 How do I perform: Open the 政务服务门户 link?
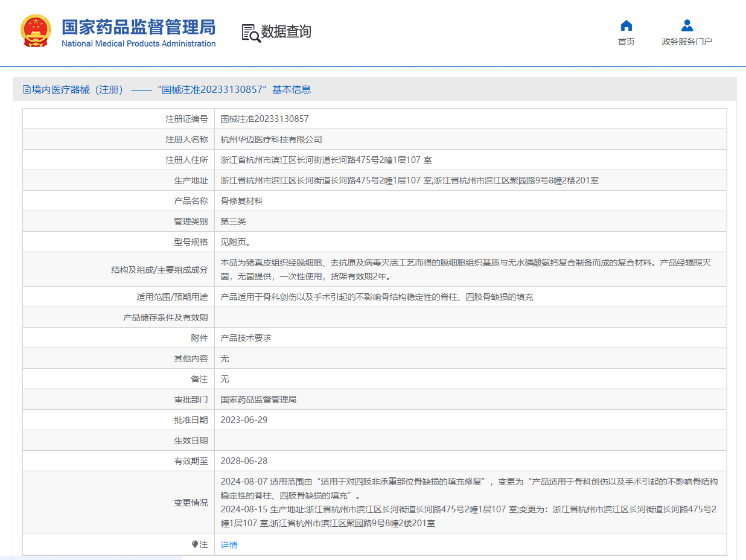click(x=687, y=42)
